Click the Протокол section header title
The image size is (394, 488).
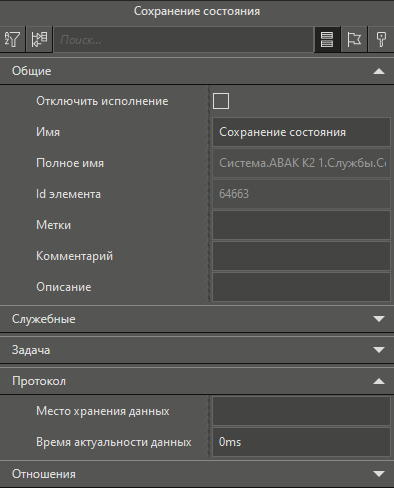[39, 381]
